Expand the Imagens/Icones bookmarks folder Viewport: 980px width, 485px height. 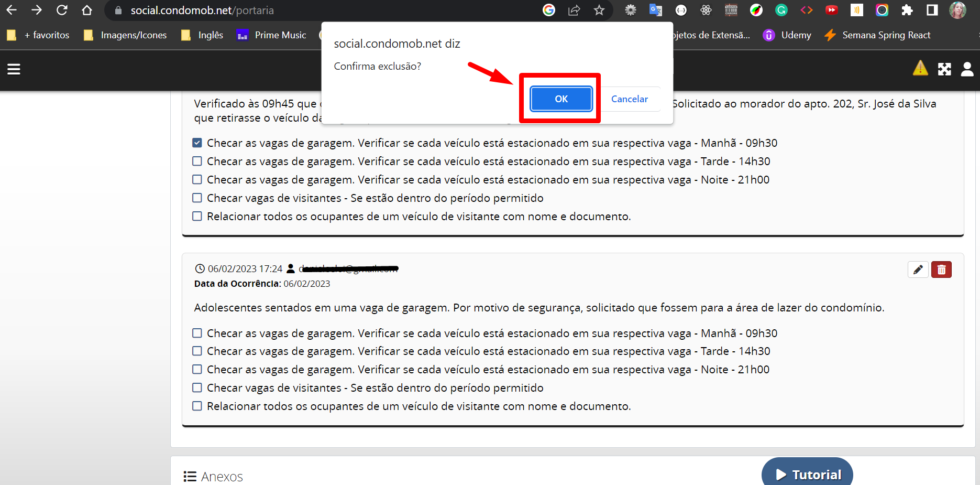[x=125, y=35]
